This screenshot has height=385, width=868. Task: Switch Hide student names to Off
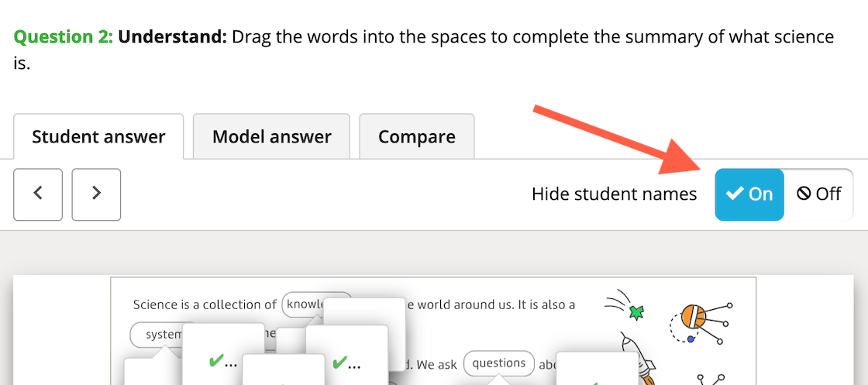point(818,194)
